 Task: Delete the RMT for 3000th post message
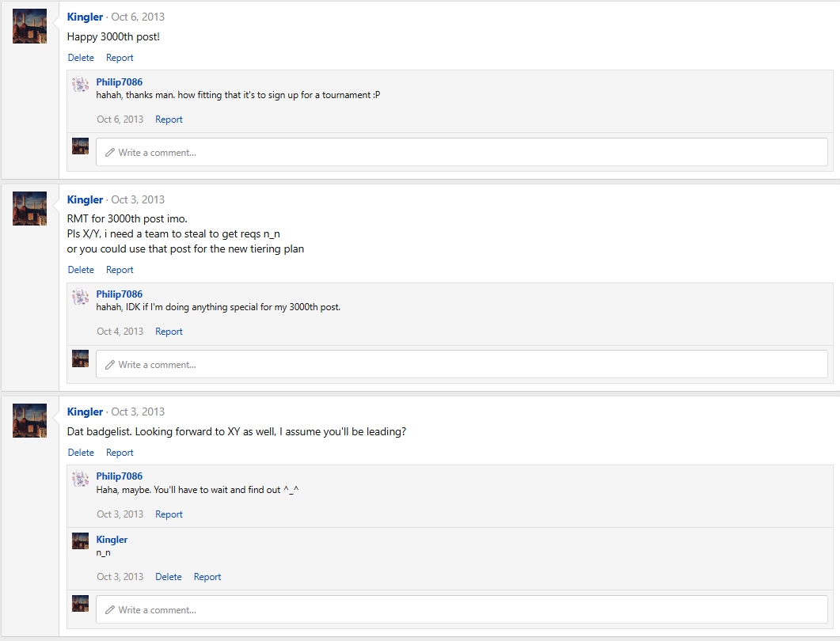pyautogui.click(x=81, y=270)
